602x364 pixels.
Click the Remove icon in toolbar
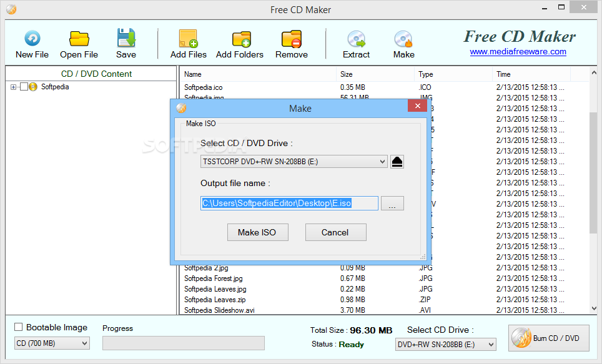pos(292,38)
